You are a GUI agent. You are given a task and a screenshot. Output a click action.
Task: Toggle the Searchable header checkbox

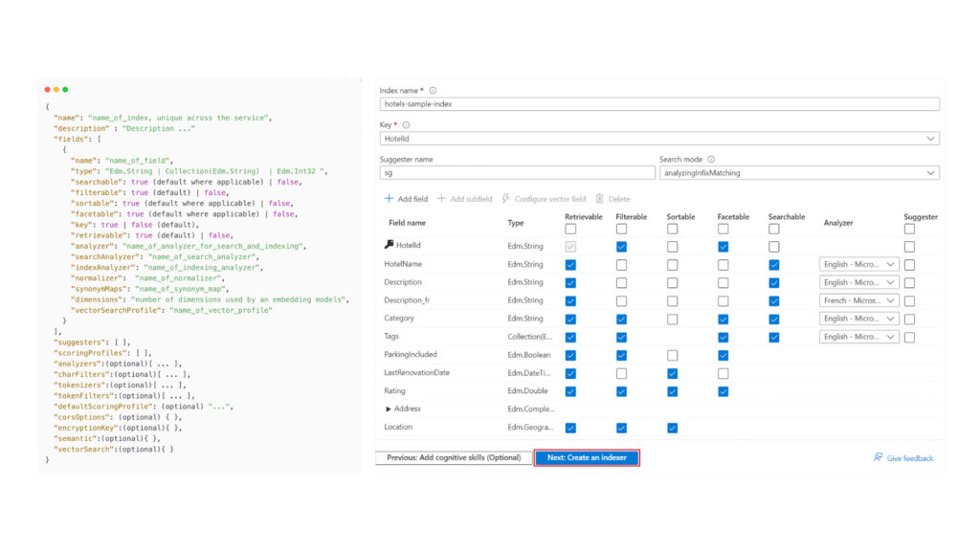click(x=773, y=230)
